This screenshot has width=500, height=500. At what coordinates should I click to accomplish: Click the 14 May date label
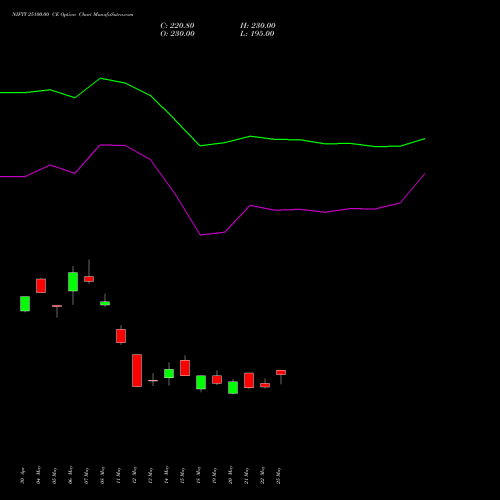point(166,475)
